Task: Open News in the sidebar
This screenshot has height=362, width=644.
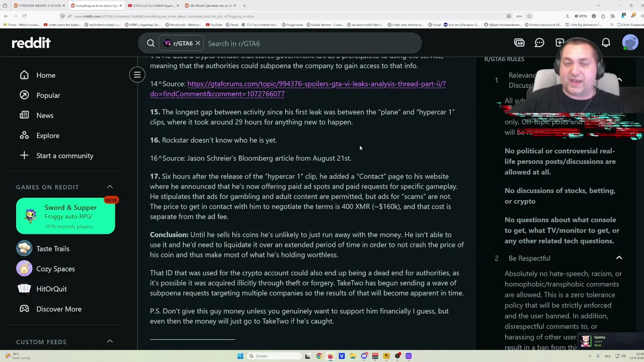Action: 45,115
